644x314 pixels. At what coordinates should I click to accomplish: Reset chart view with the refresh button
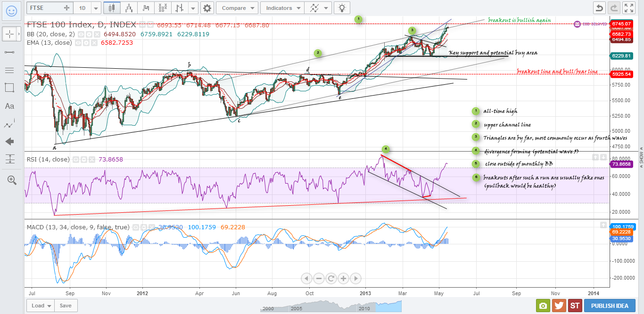point(331,278)
